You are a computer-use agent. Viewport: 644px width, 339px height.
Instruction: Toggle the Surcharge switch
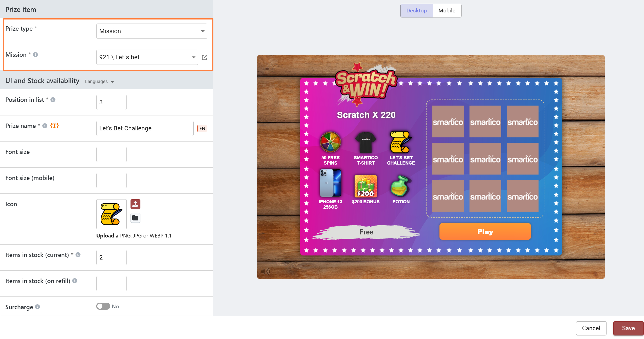pyautogui.click(x=103, y=306)
